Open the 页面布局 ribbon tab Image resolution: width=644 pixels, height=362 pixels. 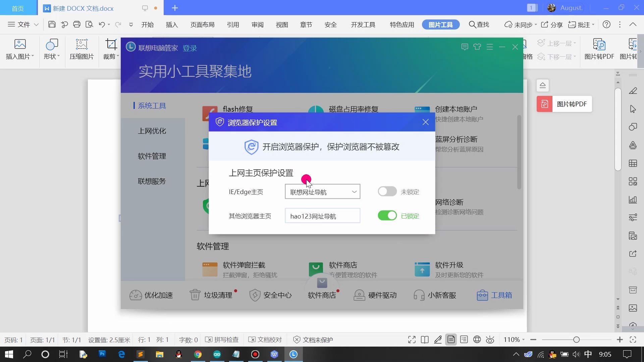tap(202, 24)
